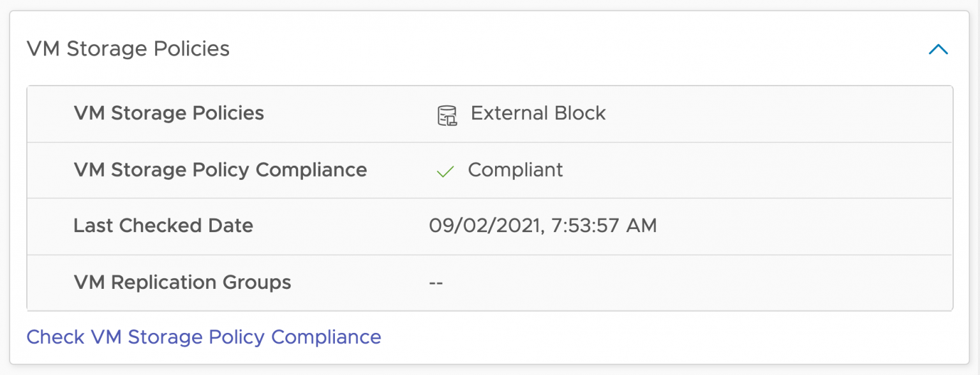Click the word Compliance in the bottom link
The height and width of the screenshot is (375, 980).
[x=326, y=337]
